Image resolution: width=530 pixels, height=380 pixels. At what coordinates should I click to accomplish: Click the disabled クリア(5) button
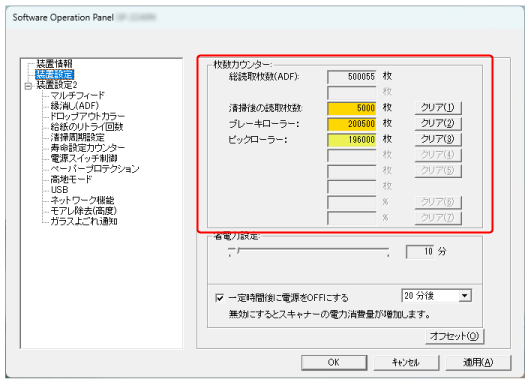click(438, 170)
